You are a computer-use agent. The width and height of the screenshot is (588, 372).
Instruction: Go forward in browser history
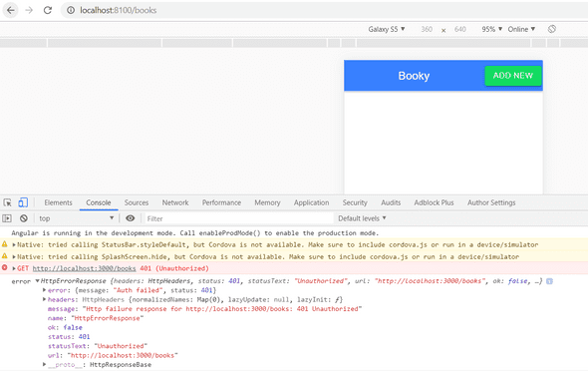pos(29,10)
